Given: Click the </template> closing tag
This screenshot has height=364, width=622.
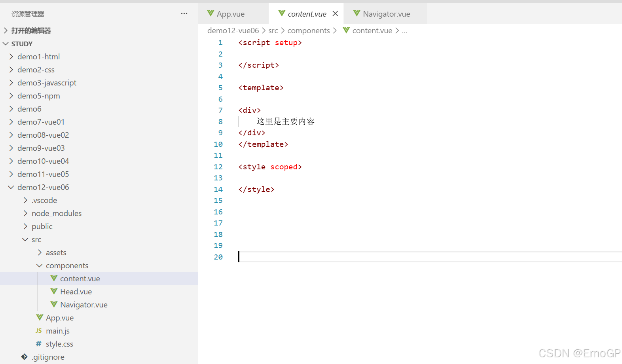Looking at the screenshot, I should 263,144.
